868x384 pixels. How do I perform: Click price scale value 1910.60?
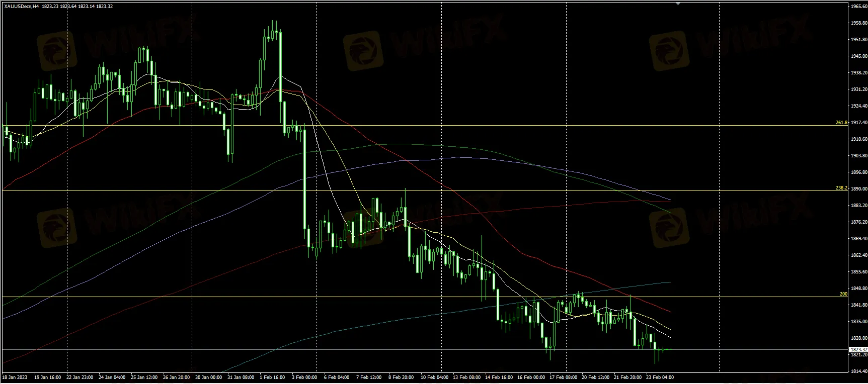(858, 139)
